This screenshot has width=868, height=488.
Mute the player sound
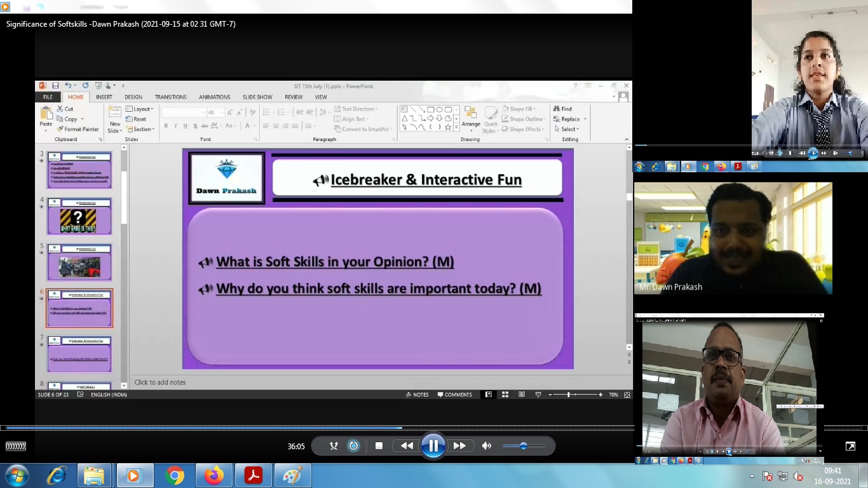pos(487,446)
